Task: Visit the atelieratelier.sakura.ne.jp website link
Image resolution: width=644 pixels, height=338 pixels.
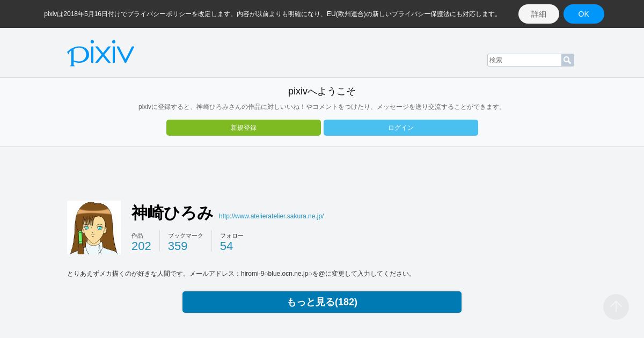Action: tap(271, 216)
